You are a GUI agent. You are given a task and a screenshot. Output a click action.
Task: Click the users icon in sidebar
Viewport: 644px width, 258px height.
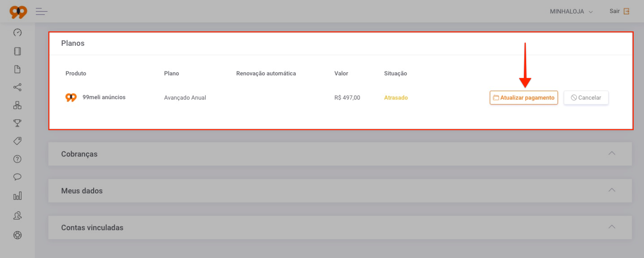click(17, 216)
